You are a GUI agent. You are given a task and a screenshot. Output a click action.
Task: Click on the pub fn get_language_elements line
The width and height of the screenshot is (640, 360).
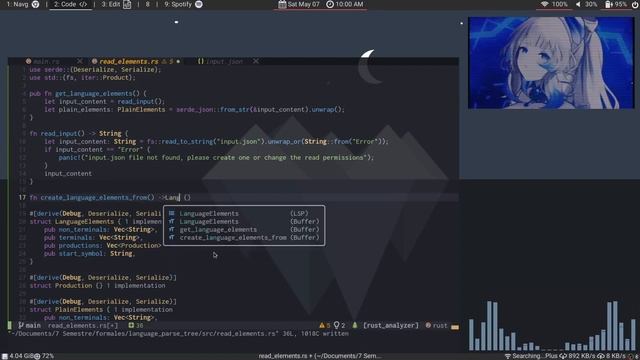(88, 93)
